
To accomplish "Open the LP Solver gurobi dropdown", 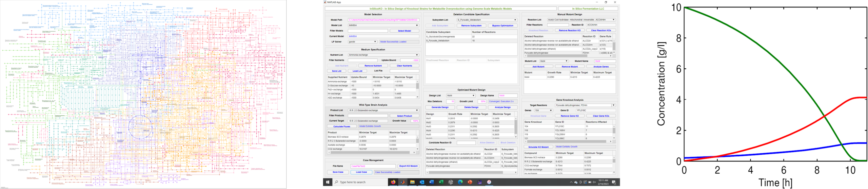I will [x=362, y=42].
